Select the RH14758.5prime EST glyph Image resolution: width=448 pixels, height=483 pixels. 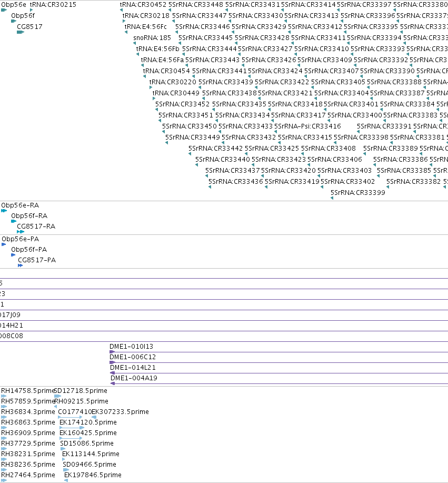4,396
